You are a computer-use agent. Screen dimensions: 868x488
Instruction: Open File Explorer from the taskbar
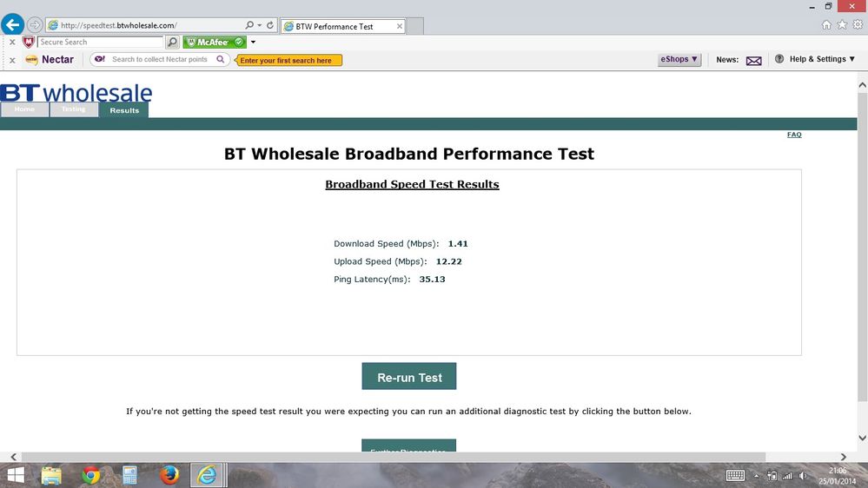tap(51, 475)
